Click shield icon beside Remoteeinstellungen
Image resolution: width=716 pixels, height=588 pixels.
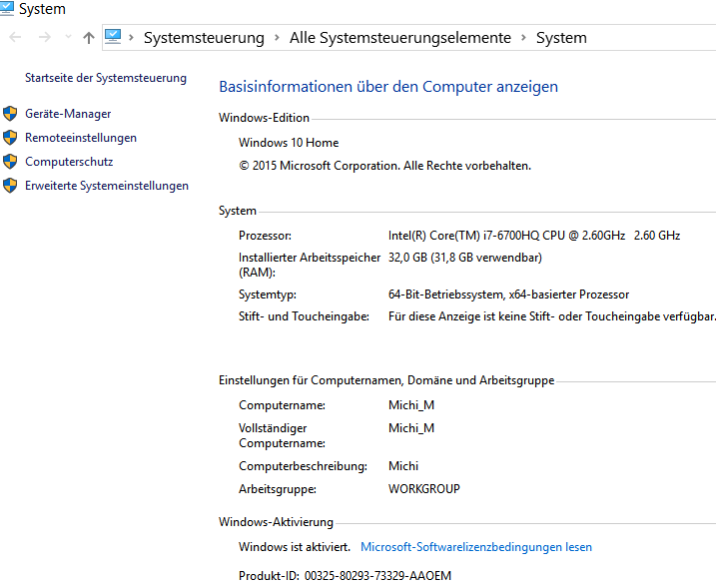point(10,138)
